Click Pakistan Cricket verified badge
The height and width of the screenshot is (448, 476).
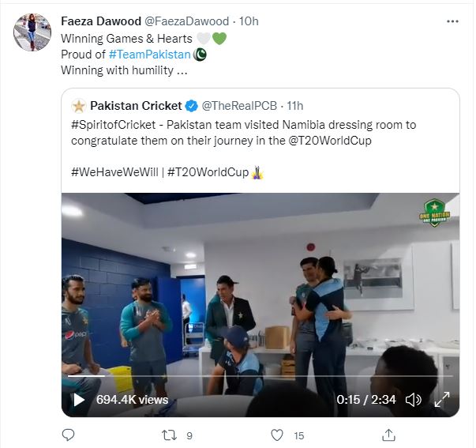[191, 106]
